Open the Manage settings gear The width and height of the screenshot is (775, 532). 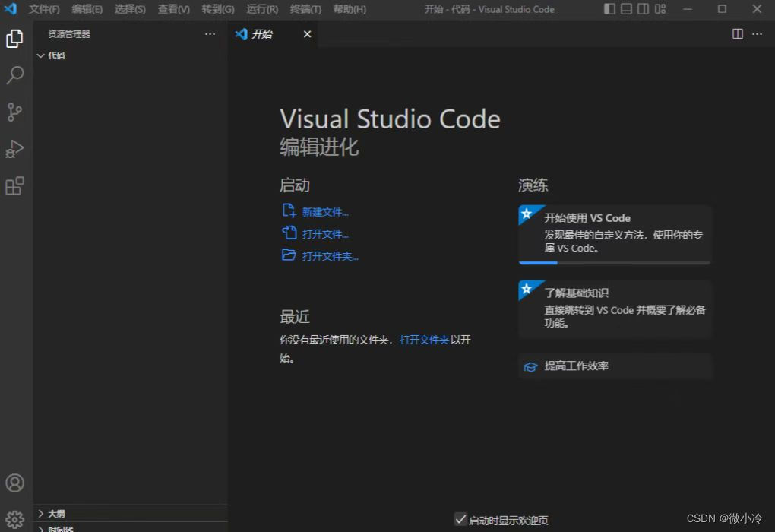(x=15, y=518)
